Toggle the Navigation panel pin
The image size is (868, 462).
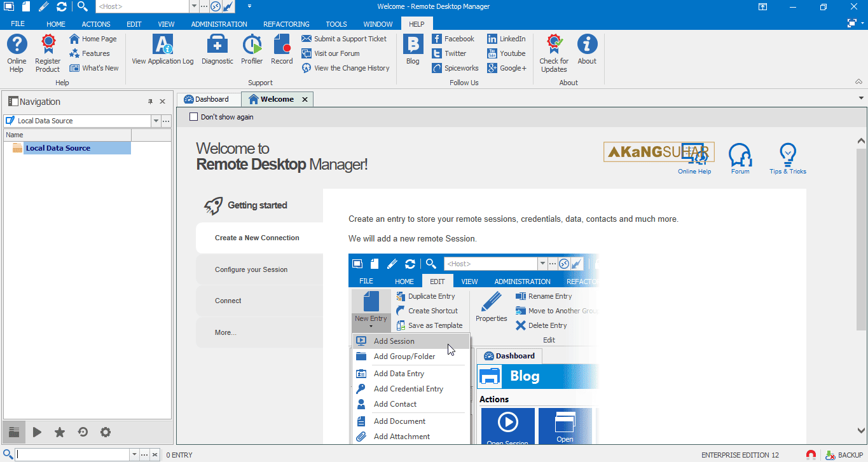pos(151,102)
